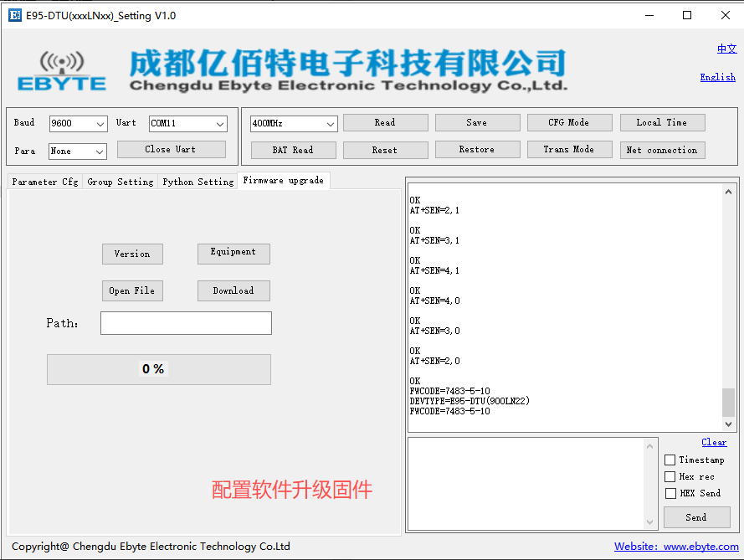Click the Path input field
This screenshot has width=744, height=560.
(186, 323)
